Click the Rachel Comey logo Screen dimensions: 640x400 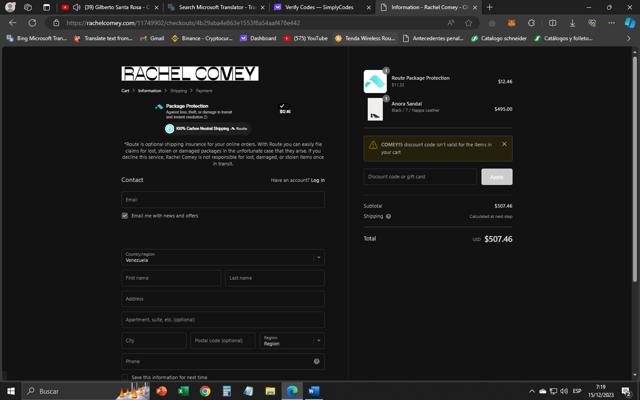pyautogui.click(x=190, y=73)
